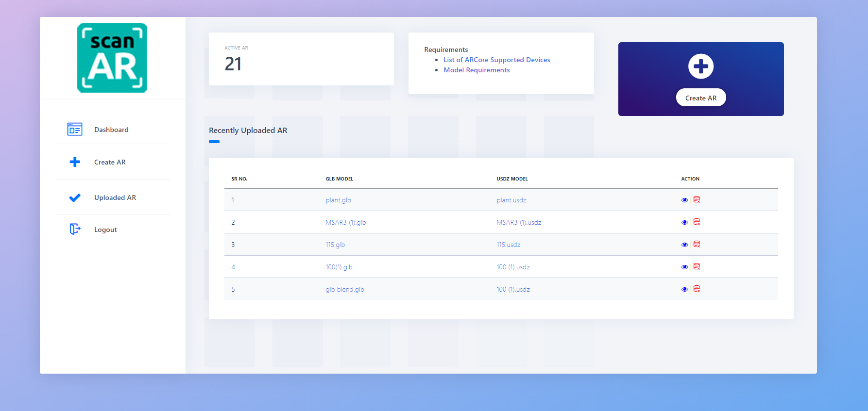Viewport: 868px width, 411px height.
Task: View the plant.glb row with eye icon
Action: pos(684,200)
